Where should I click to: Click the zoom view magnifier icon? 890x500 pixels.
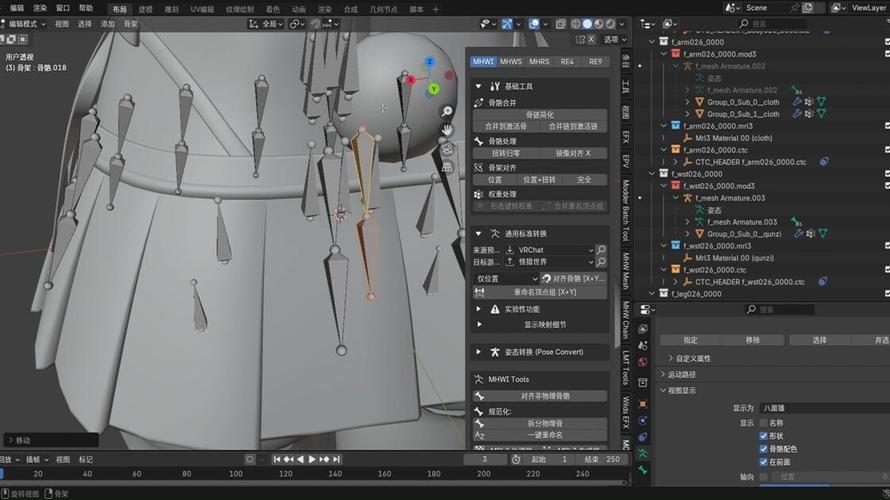[x=447, y=111]
